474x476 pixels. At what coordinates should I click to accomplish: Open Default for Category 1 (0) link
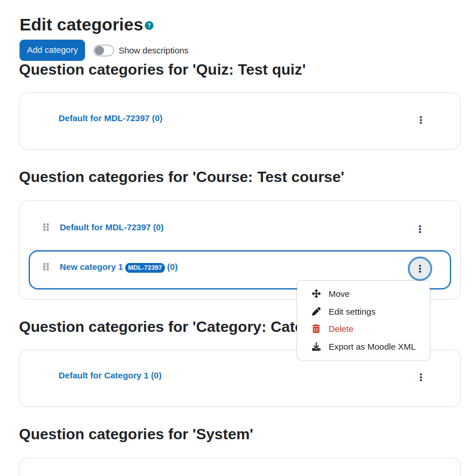(110, 376)
